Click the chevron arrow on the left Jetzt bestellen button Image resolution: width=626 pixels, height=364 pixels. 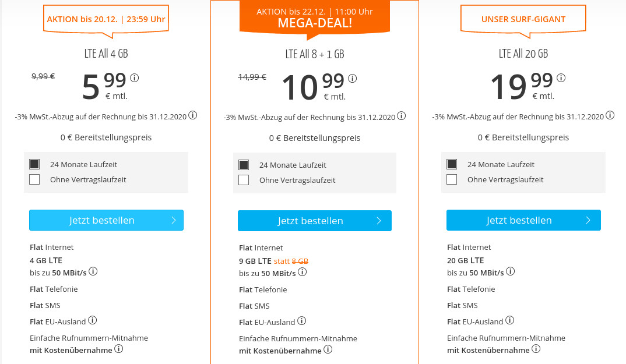pos(173,220)
